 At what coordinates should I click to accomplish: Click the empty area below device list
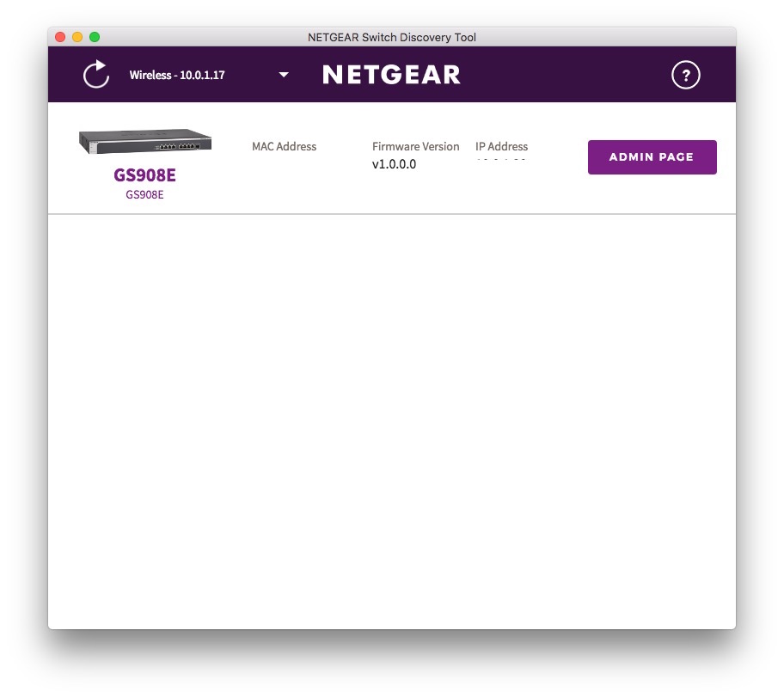391,421
